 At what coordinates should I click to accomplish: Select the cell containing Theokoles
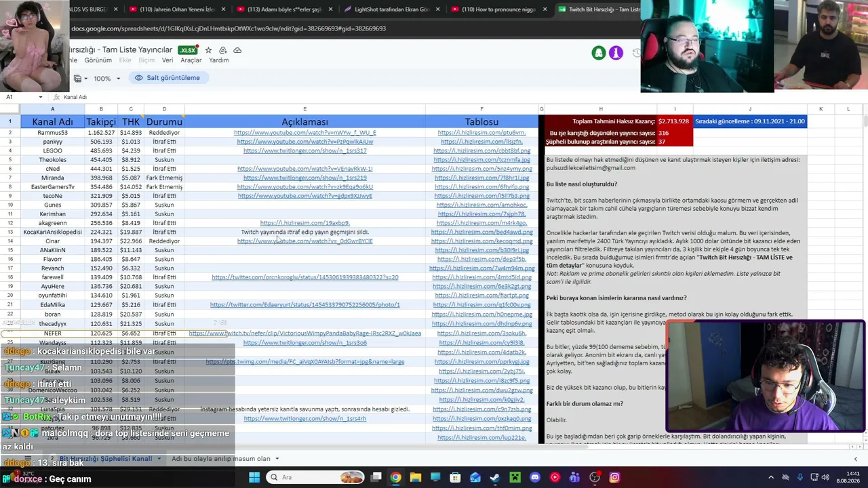[52, 160]
